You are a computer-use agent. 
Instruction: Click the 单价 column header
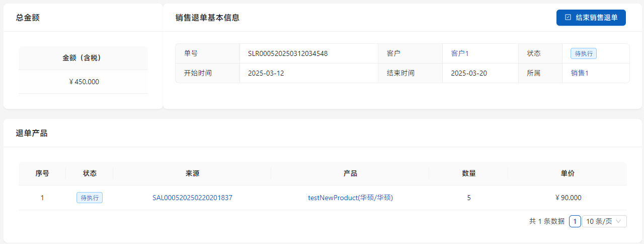568,173
